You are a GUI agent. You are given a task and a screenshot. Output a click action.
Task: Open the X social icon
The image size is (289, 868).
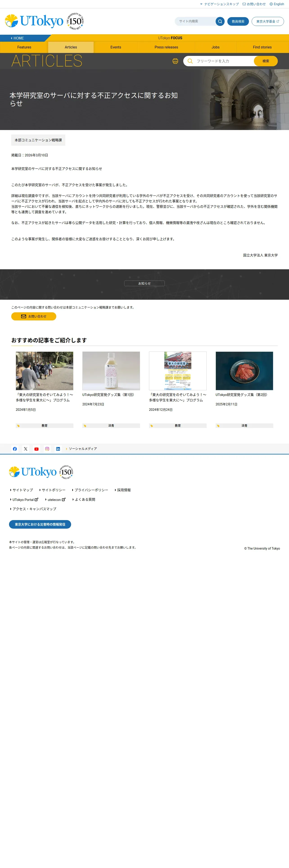pyautogui.click(x=26, y=449)
